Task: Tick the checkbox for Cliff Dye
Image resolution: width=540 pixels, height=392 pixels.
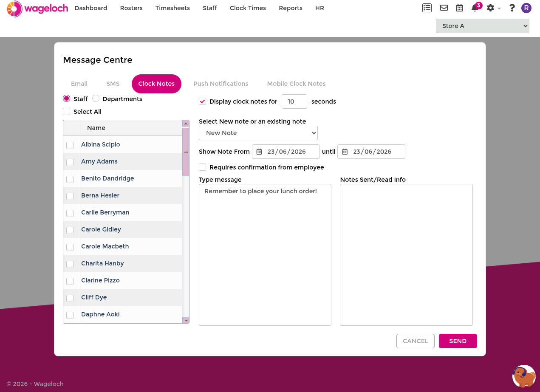Action: pyautogui.click(x=70, y=298)
